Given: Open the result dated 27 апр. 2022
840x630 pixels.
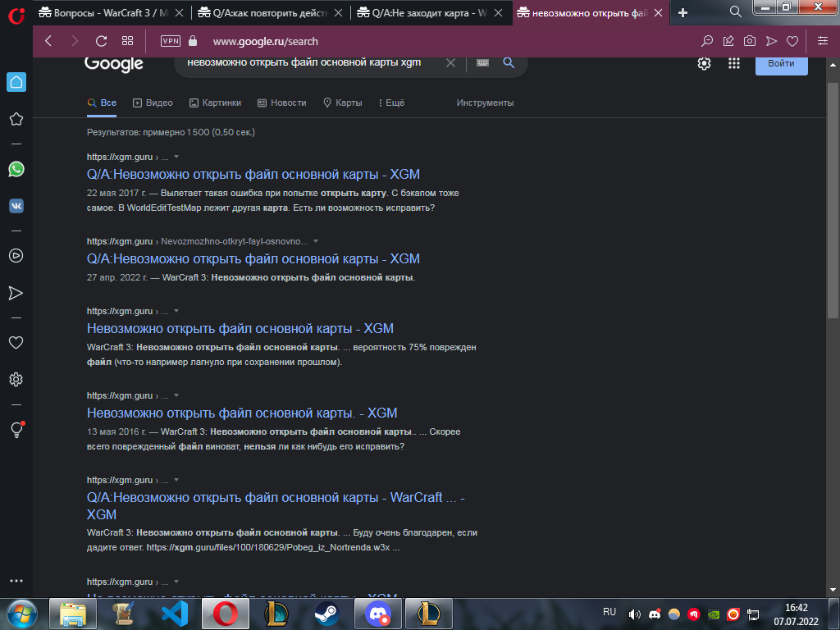Looking at the screenshot, I should 253,258.
